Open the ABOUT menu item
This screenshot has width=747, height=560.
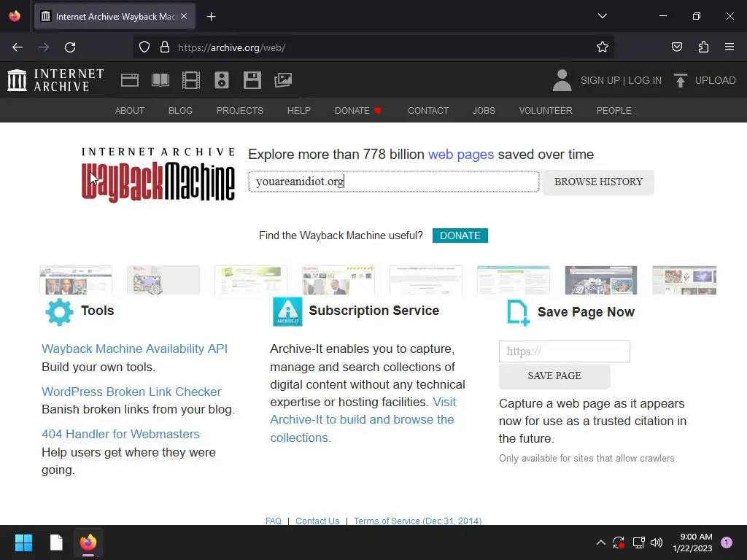pos(130,111)
